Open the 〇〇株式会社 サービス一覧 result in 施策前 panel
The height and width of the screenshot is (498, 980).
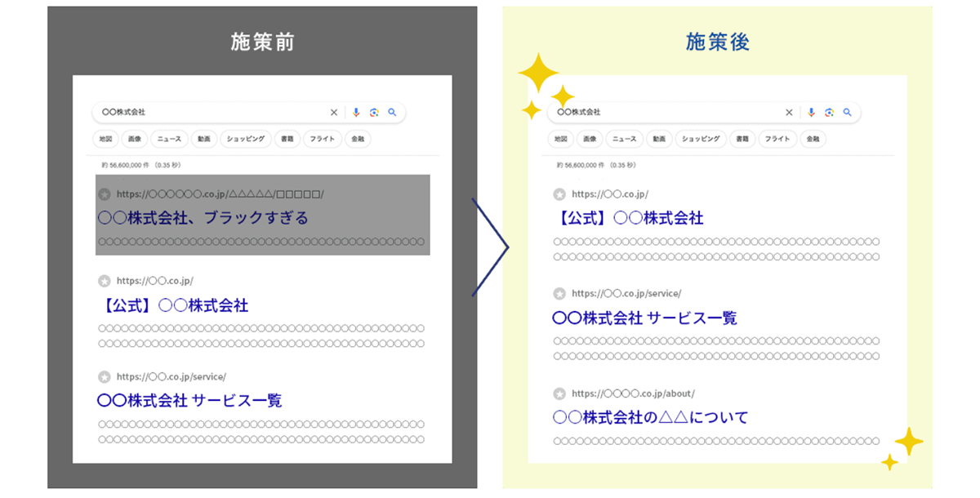click(x=189, y=401)
